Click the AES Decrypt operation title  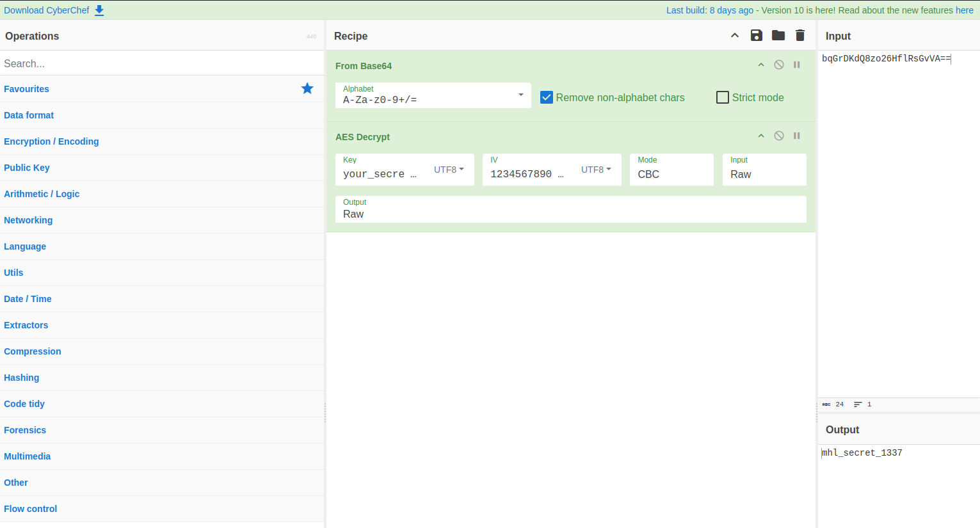click(x=362, y=137)
